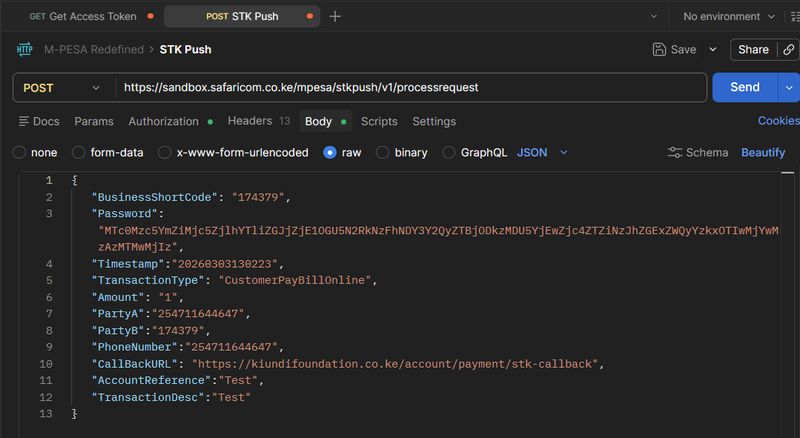800x438 pixels.
Task: Open the Params tab
Action: (x=94, y=121)
